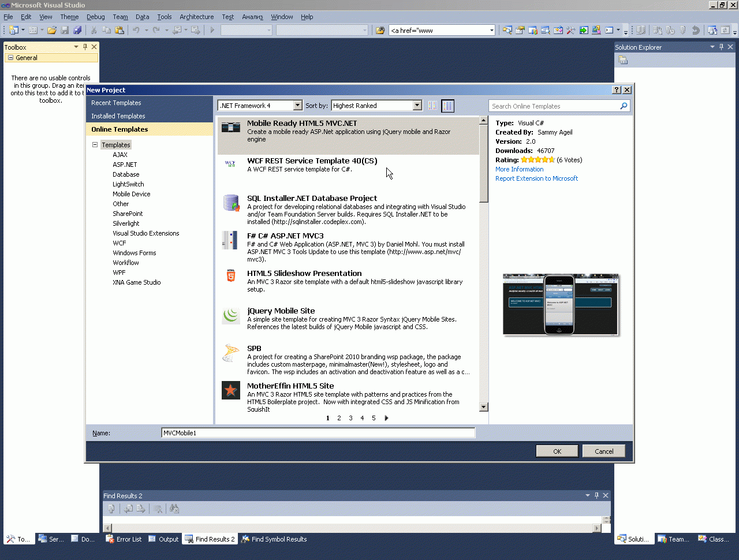The height and width of the screenshot is (560, 739).
Task: Click the help question mark in New Project dialog
Action: coord(617,90)
